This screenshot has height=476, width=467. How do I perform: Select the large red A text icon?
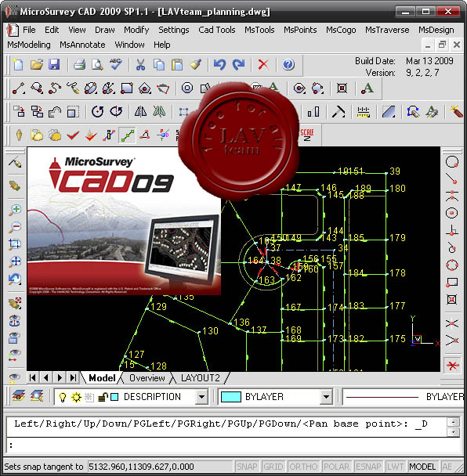pos(367,88)
